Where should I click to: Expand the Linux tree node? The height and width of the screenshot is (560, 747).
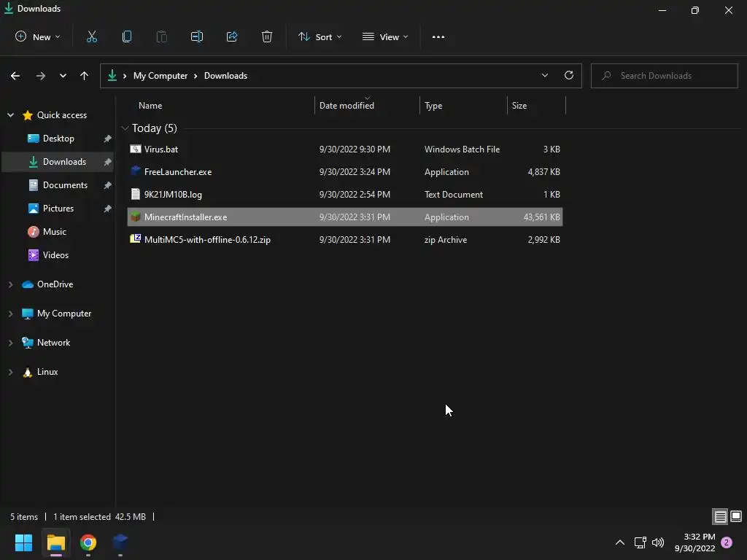[x=10, y=372]
